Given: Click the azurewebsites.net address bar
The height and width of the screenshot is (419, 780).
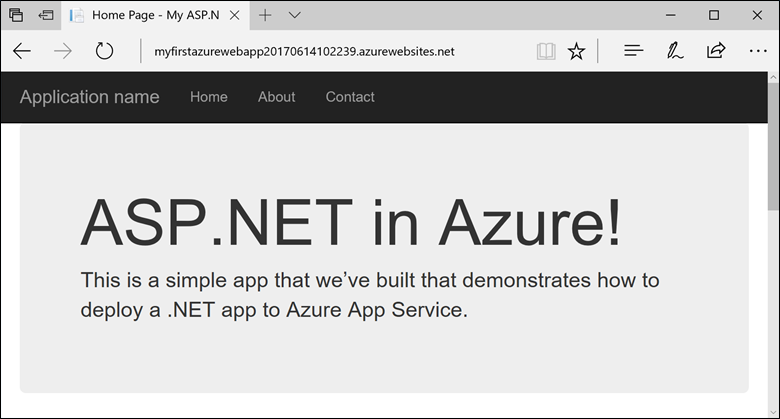Looking at the screenshot, I should coord(304,51).
